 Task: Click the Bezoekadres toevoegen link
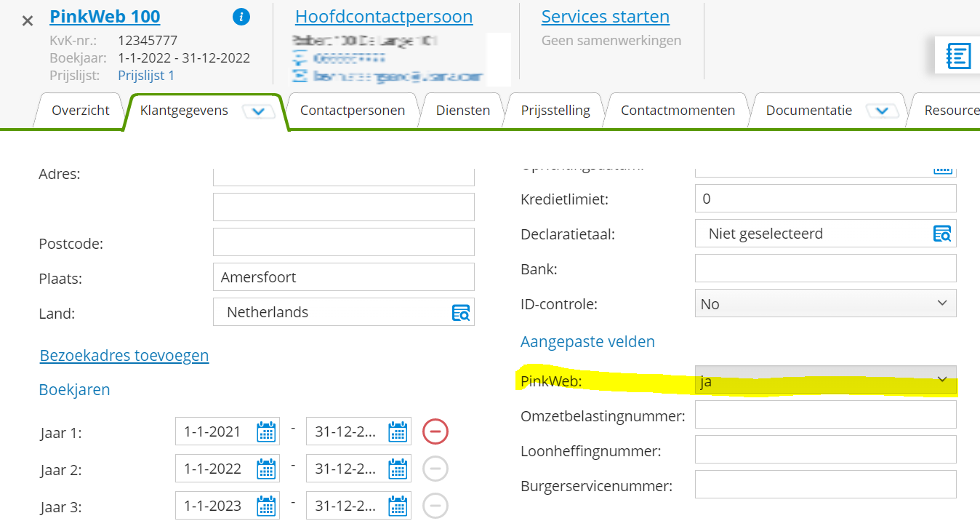[124, 356]
